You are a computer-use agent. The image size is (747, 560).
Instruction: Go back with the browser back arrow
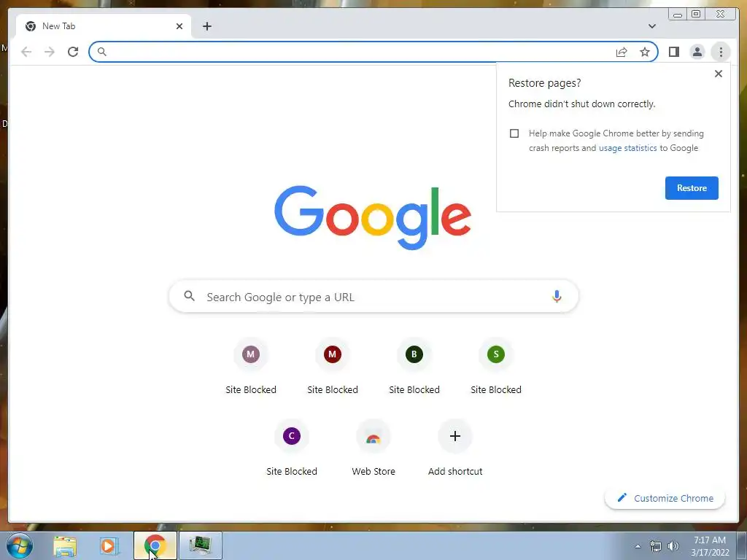click(26, 52)
